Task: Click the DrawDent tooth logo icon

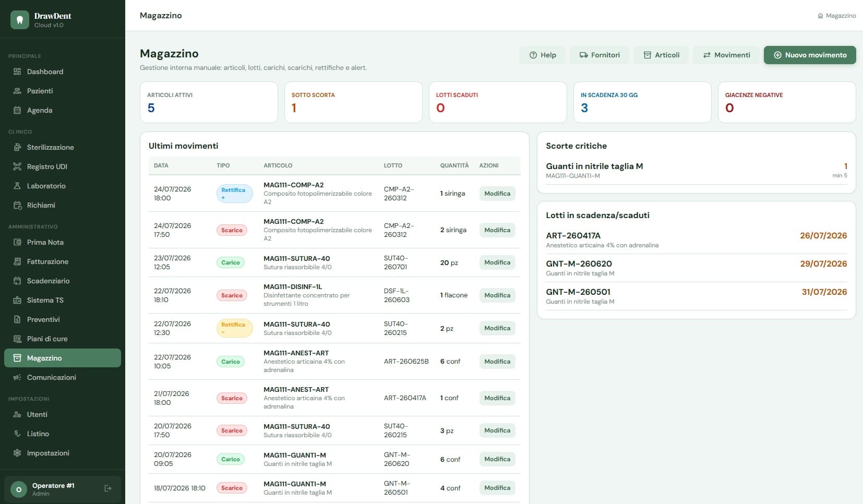Action: [20, 20]
